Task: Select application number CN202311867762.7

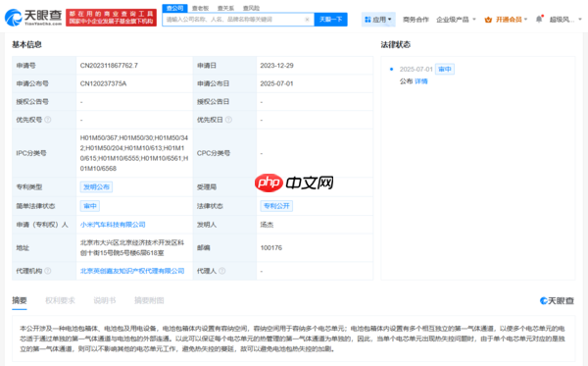Action: coord(109,66)
